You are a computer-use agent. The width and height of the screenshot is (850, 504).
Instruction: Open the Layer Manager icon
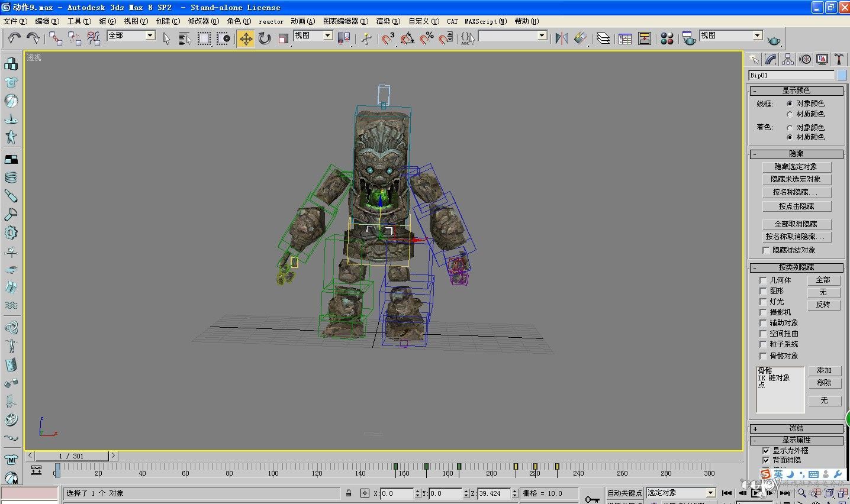[x=603, y=38]
